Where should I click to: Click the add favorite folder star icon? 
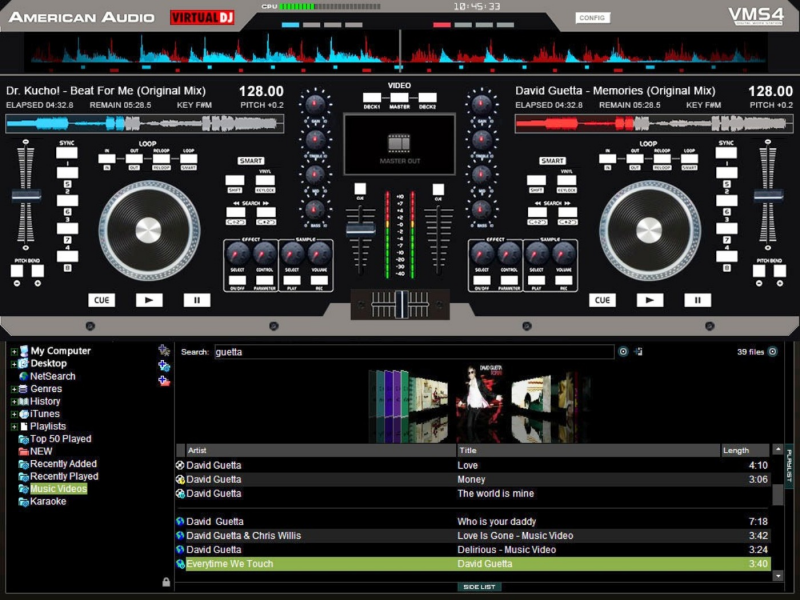[x=163, y=350]
